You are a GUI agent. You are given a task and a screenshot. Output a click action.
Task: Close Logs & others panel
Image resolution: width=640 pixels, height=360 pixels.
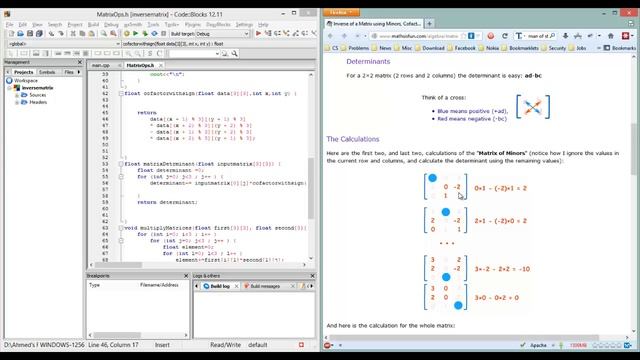point(312,276)
